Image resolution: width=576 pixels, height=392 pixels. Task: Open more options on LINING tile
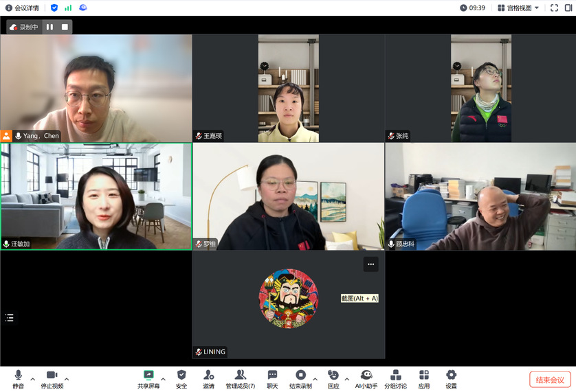(x=370, y=264)
